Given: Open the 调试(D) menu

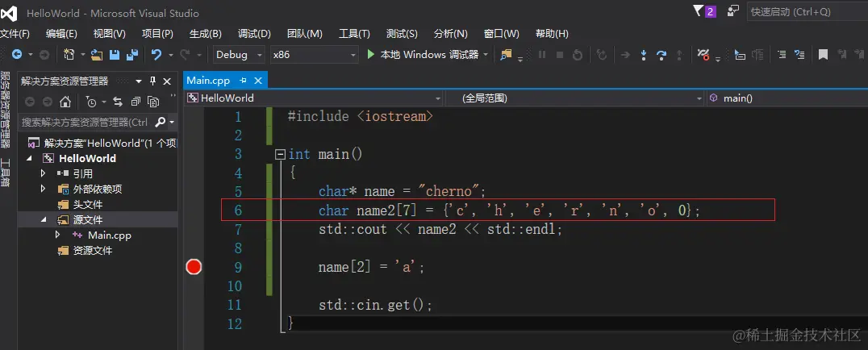Looking at the screenshot, I should tap(254, 34).
